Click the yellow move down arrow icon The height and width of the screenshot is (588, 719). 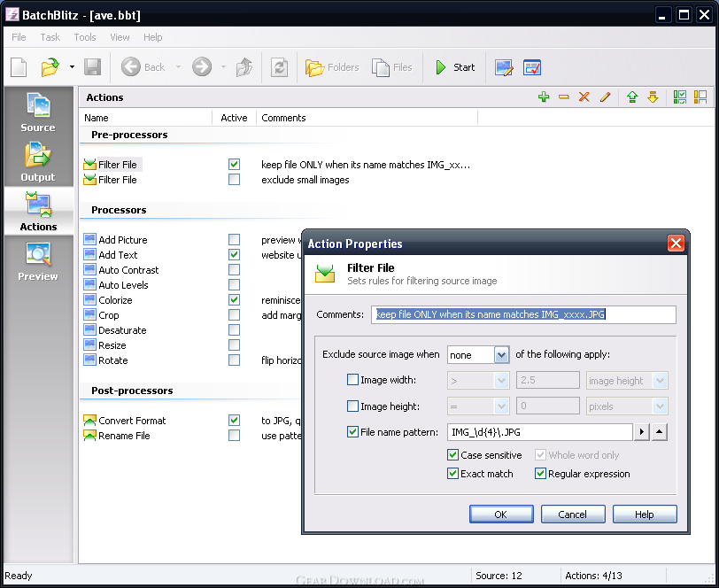(x=653, y=97)
